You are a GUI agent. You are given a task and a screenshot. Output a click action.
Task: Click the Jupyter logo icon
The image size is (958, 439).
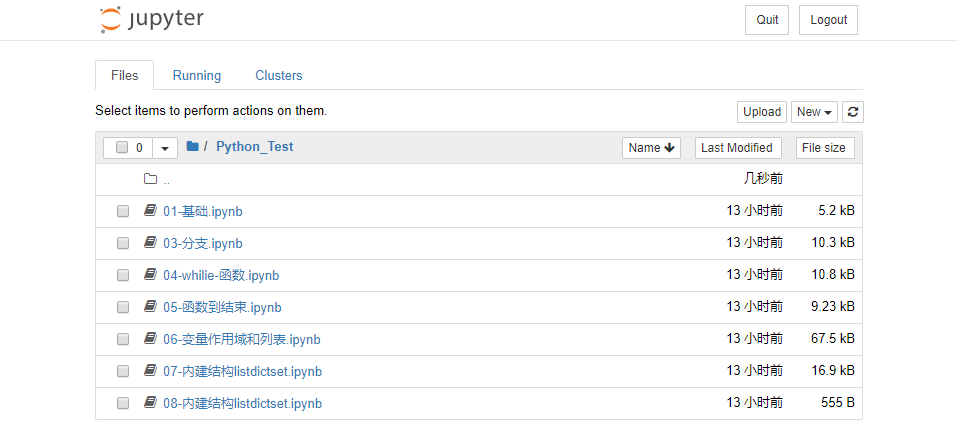[110, 20]
